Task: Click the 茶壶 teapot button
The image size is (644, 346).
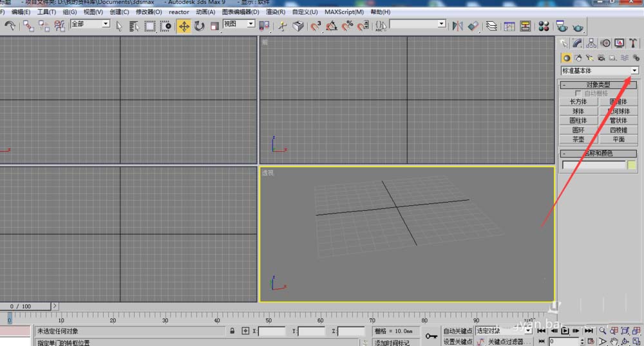Action: [x=578, y=140]
